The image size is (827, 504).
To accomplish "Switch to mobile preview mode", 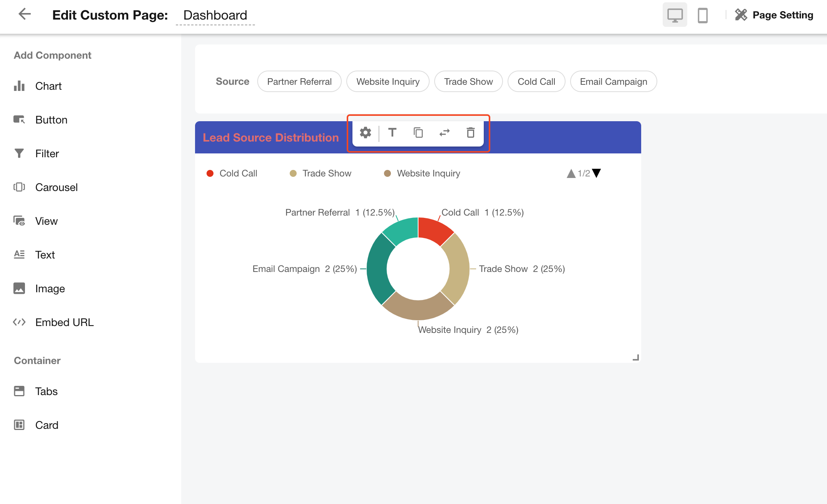I will tap(703, 15).
